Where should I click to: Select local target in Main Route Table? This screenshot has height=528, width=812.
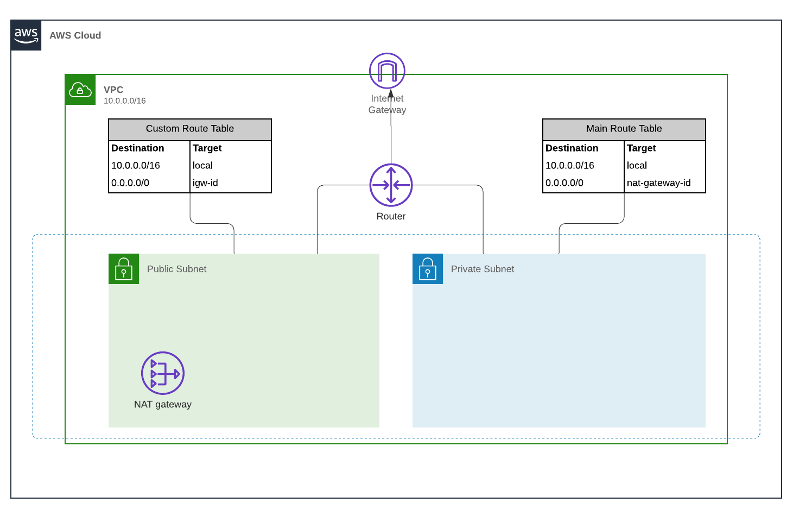(637, 166)
